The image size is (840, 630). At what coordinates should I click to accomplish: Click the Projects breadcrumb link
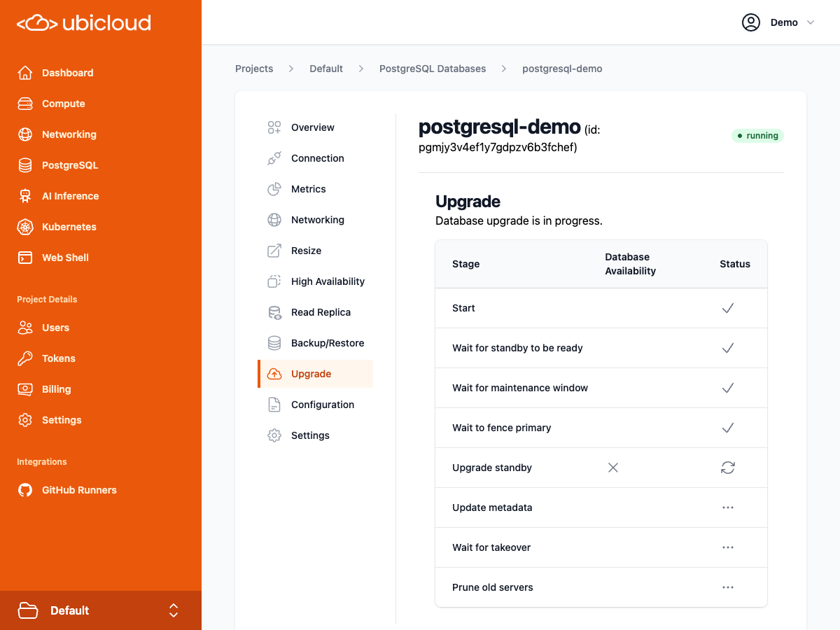click(x=254, y=69)
